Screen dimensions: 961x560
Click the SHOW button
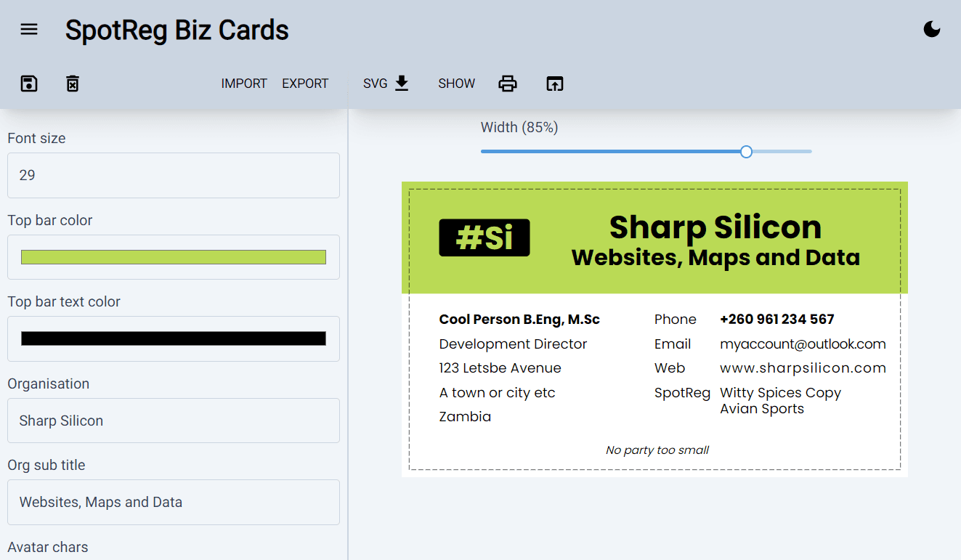[456, 84]
